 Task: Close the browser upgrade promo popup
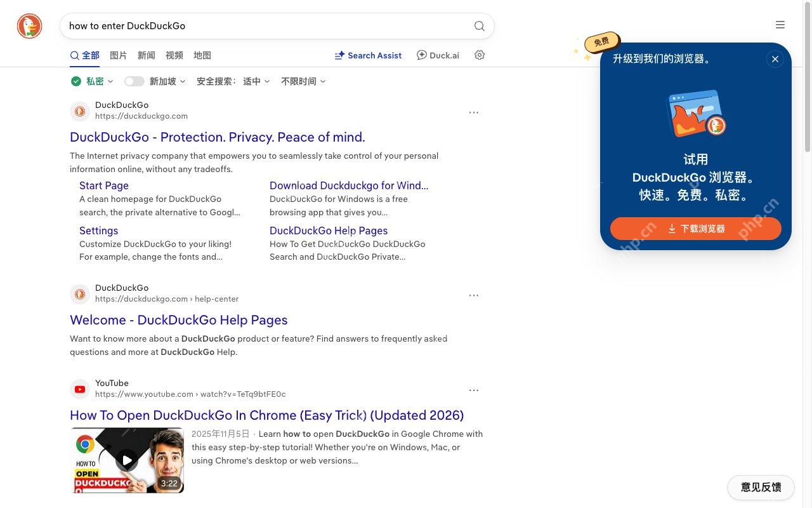tap(775, 59)
